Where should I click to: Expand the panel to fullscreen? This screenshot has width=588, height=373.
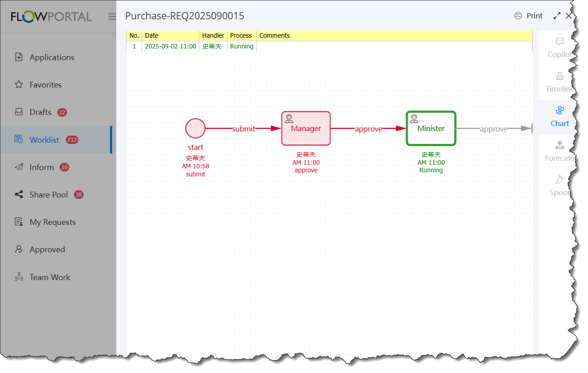(557, 16)
